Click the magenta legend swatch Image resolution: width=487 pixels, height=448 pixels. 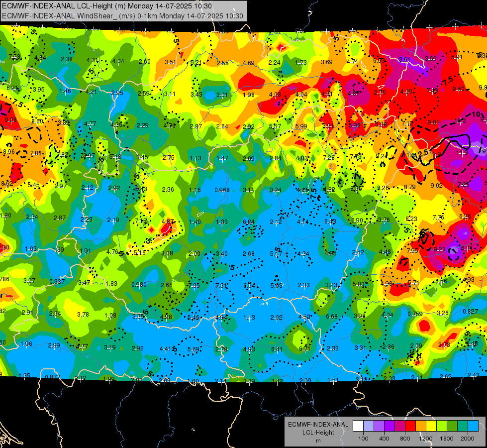click(x=400, y=426)
